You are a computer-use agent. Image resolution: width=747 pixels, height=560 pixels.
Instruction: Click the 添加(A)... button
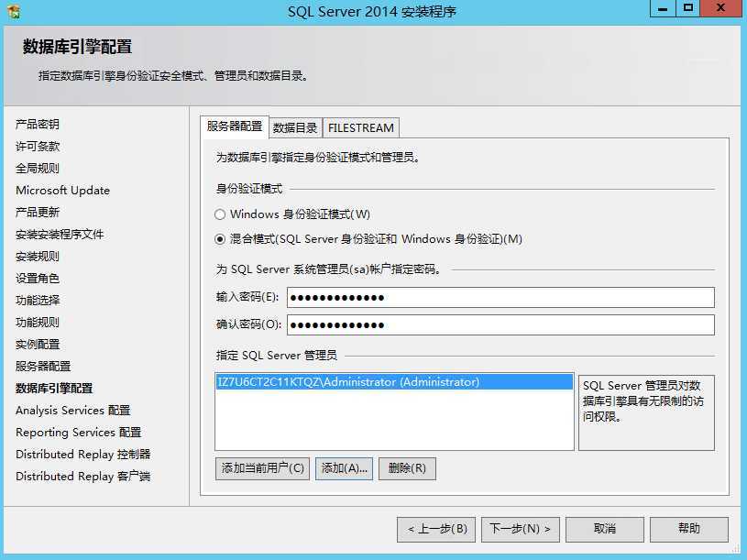[x=344, y=468]
